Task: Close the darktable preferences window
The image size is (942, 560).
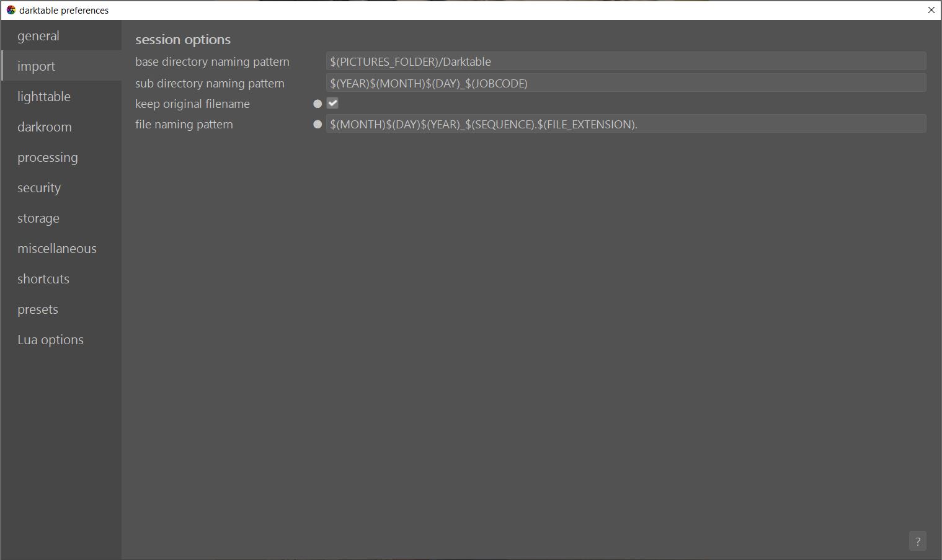Action: point(931,10)
